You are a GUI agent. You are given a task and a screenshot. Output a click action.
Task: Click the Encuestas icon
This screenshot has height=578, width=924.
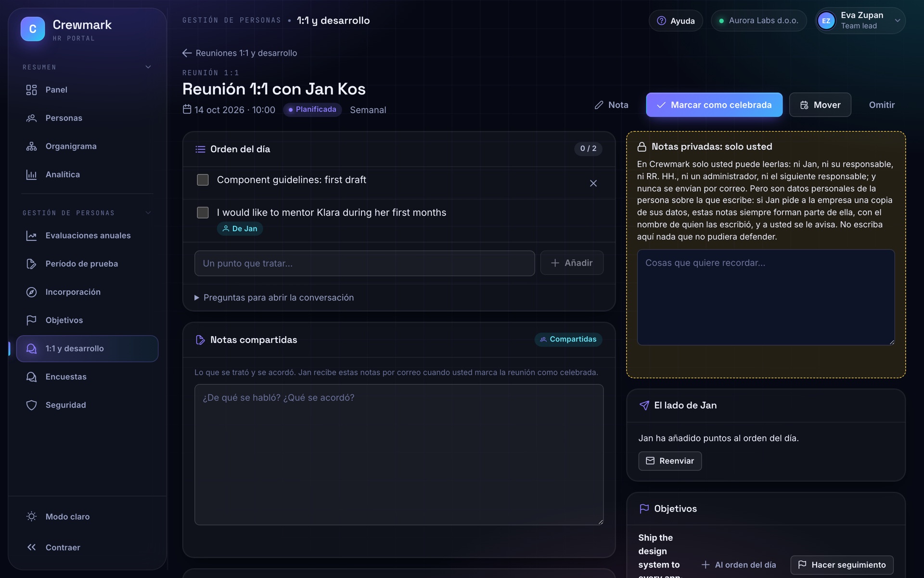(x=31, y=377)
